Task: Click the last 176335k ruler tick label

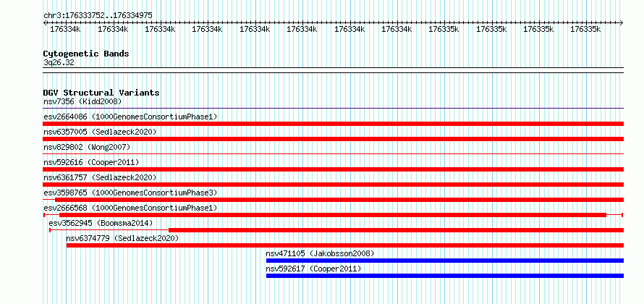Action: [585, 29]
